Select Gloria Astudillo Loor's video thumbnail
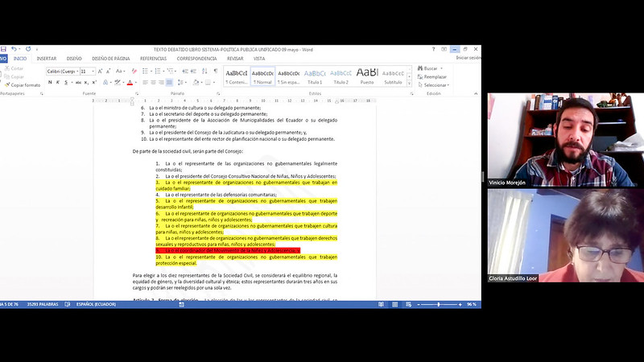 coord(566,236)
